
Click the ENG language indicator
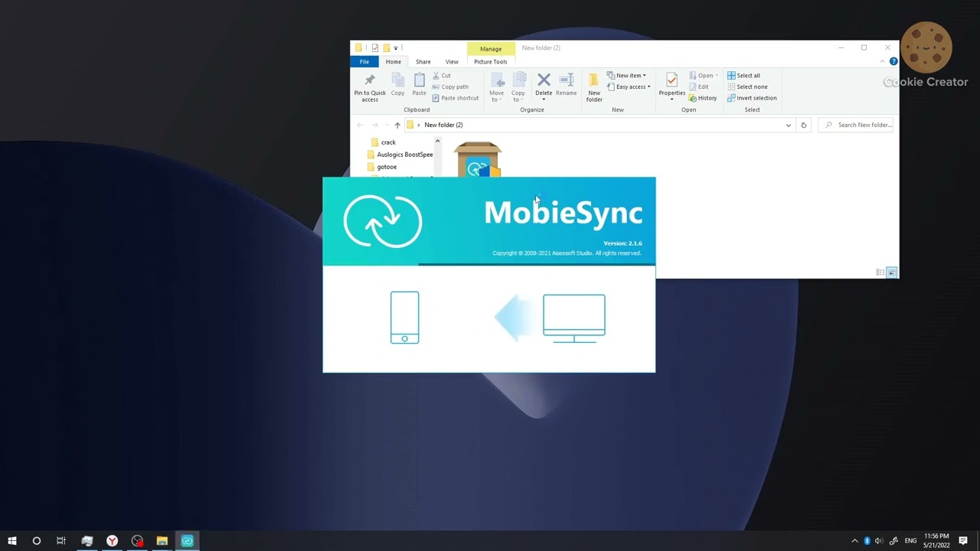pyautogui.click(x=910, y=541)
